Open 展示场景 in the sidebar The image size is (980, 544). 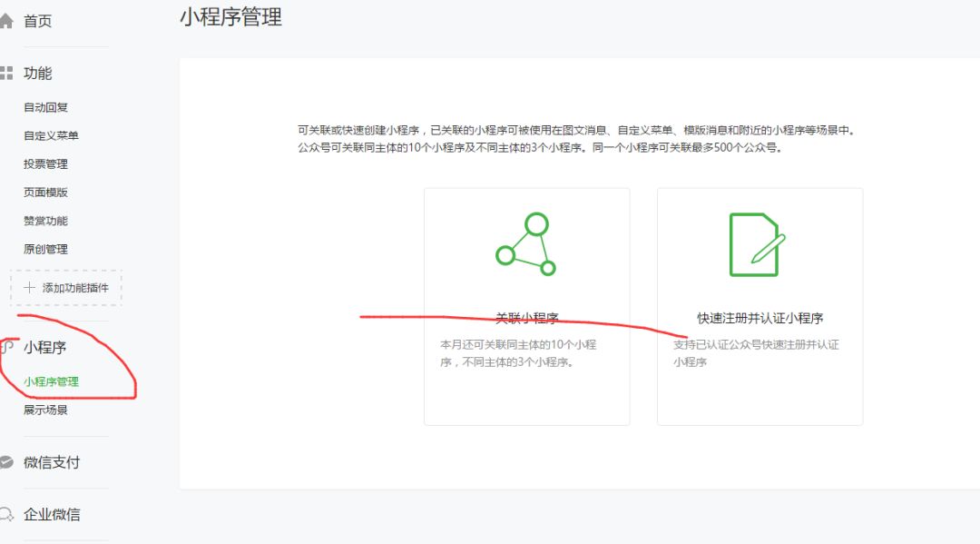click(x=45, y=410)
